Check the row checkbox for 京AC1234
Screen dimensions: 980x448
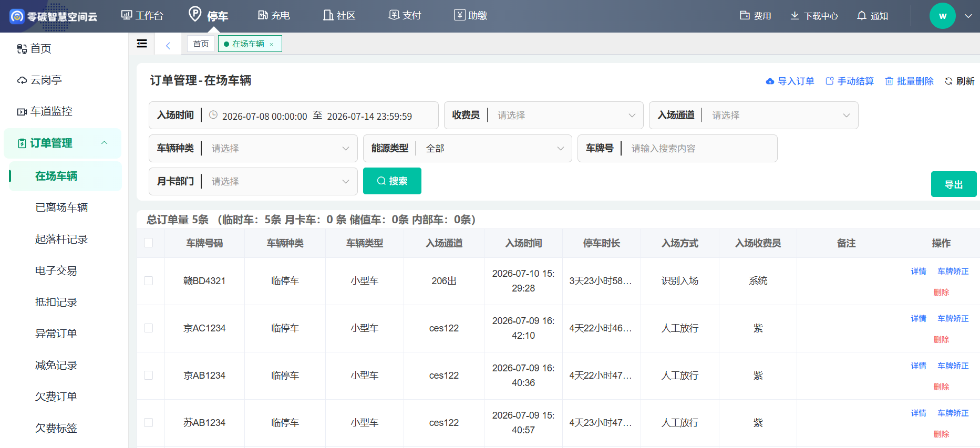click(x=149, y=328)
